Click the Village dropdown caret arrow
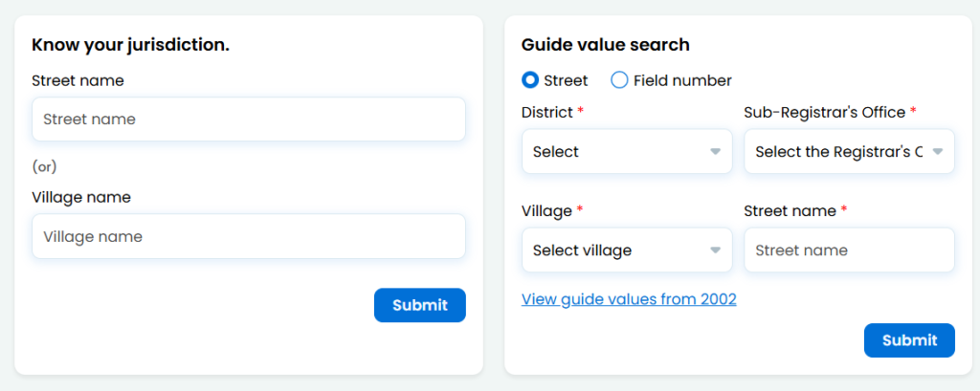 [x=715, y=250]
